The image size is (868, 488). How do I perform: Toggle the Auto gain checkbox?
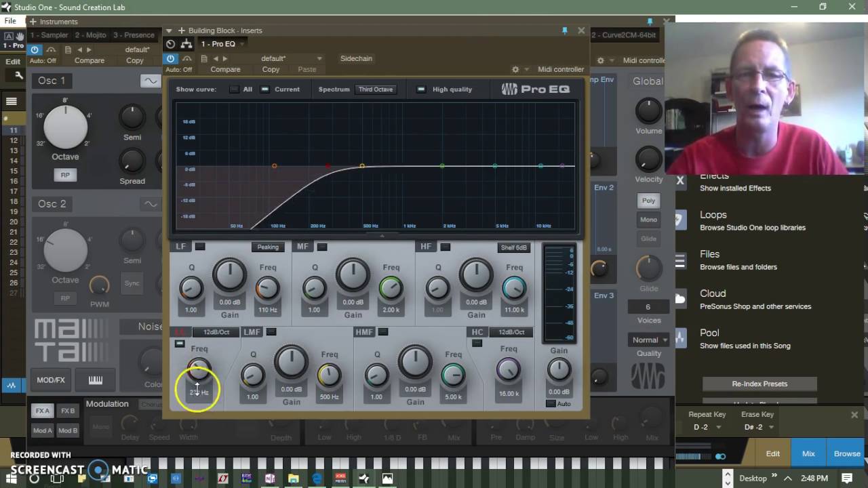(551, 404)
